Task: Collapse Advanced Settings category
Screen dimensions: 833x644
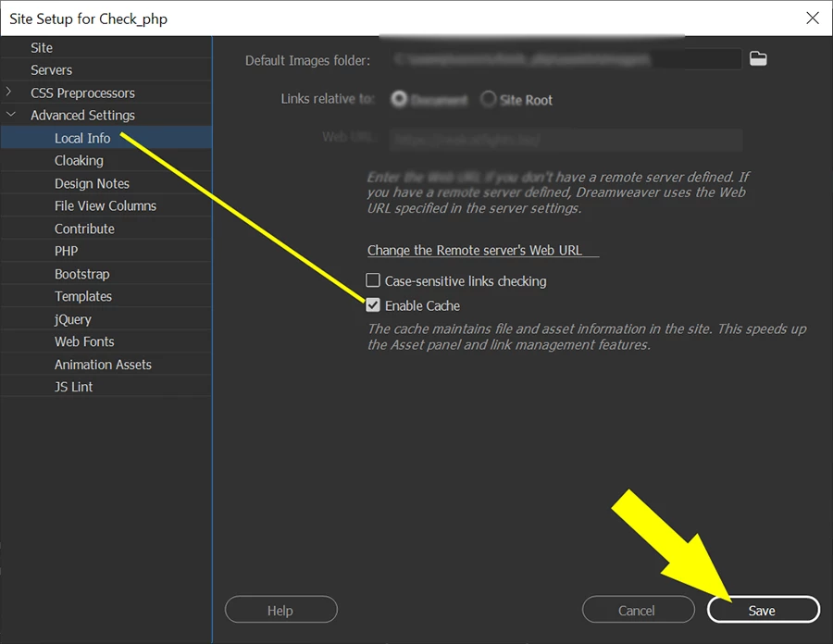Action: point(10,115)
